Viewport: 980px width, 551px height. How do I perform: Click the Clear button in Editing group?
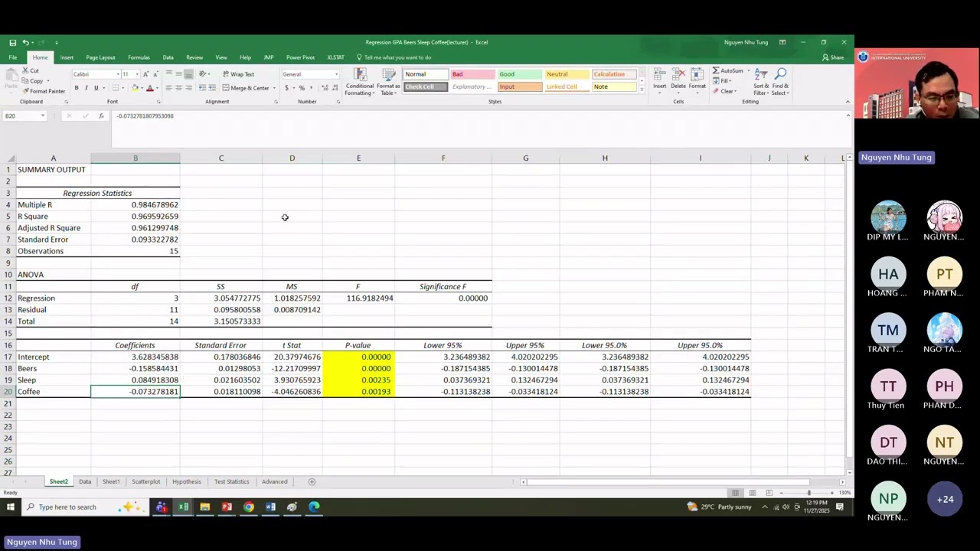[x=724, y=91]
